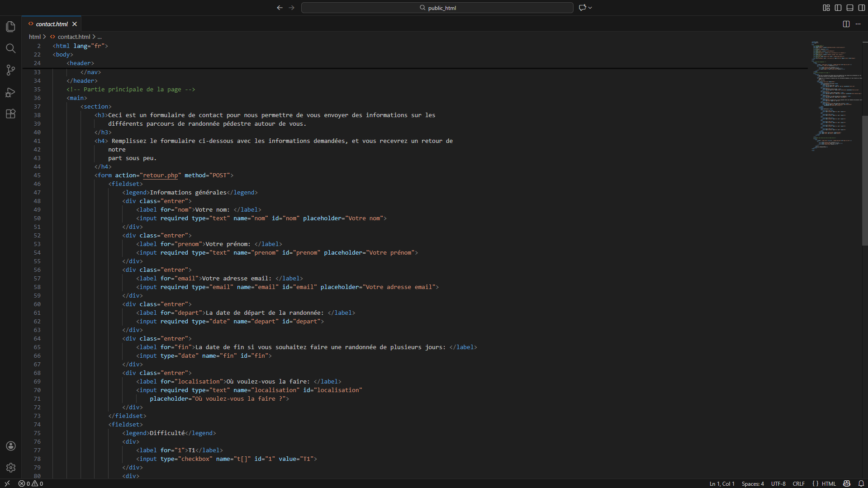Open the breadcrumb ellipsis symbol
Screen dimensions: 868x488
tap(100, 37)
